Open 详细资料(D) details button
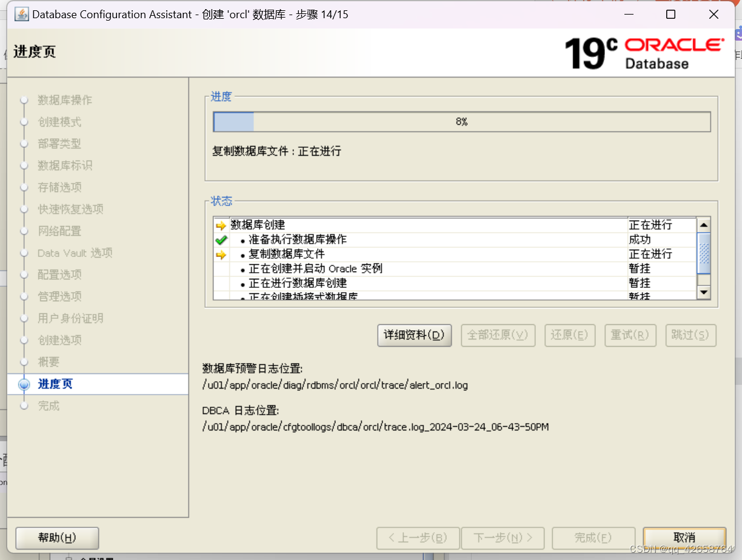Image resolution: width=742 pixels, height=560 pixels. 415,335
